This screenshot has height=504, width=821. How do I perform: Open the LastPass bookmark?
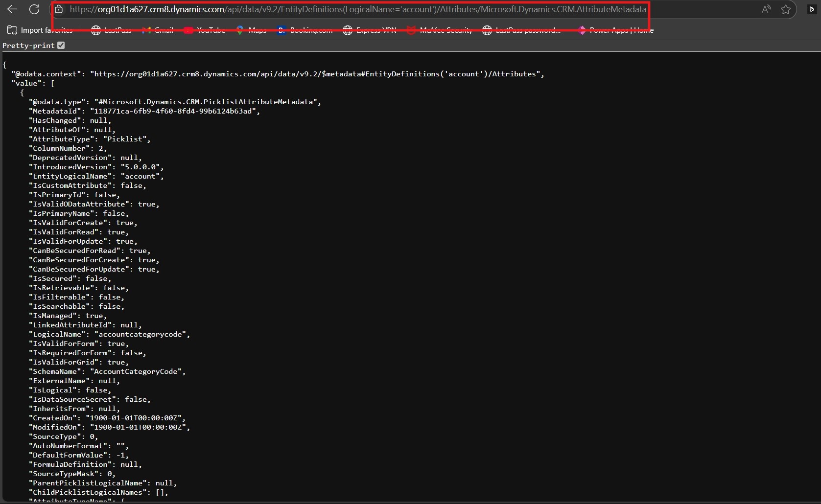tap(112, 30)
